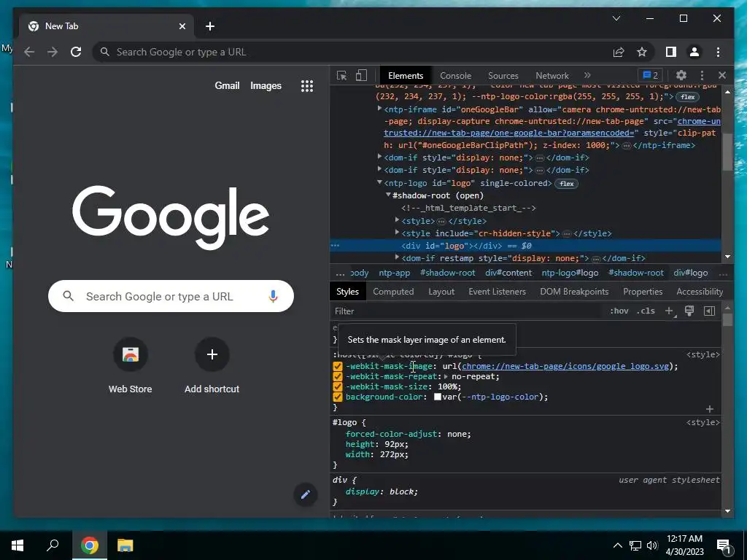Viewport: 747px width, 560px height.
Task: Open the share page icon in address bar
Action: (x=619, y=52)
